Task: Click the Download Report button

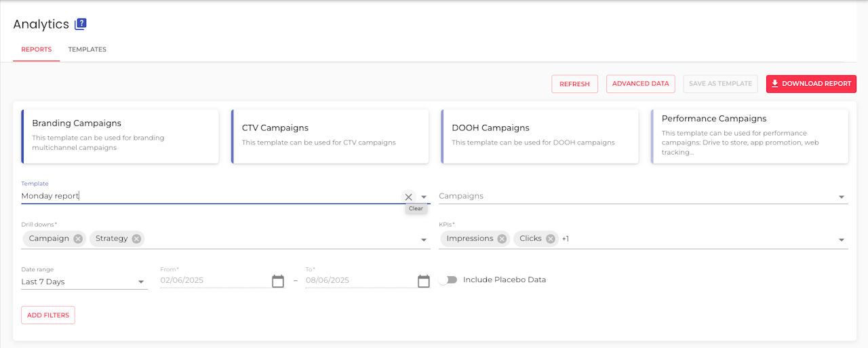Action: [x=811, y=83]
